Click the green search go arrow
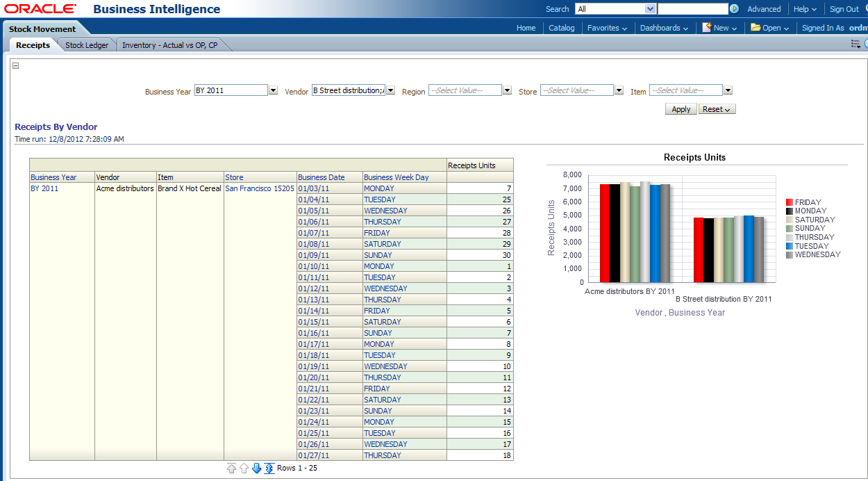 pyautogui.click(x=734, y=9)
